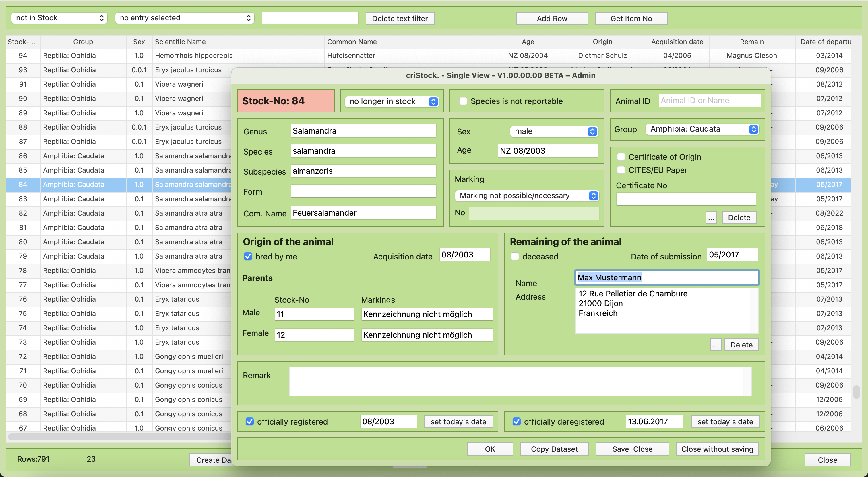Viewport: 868px width, 477px height.
Task: Click into the Animal ID or Name field
Action: 709,101
